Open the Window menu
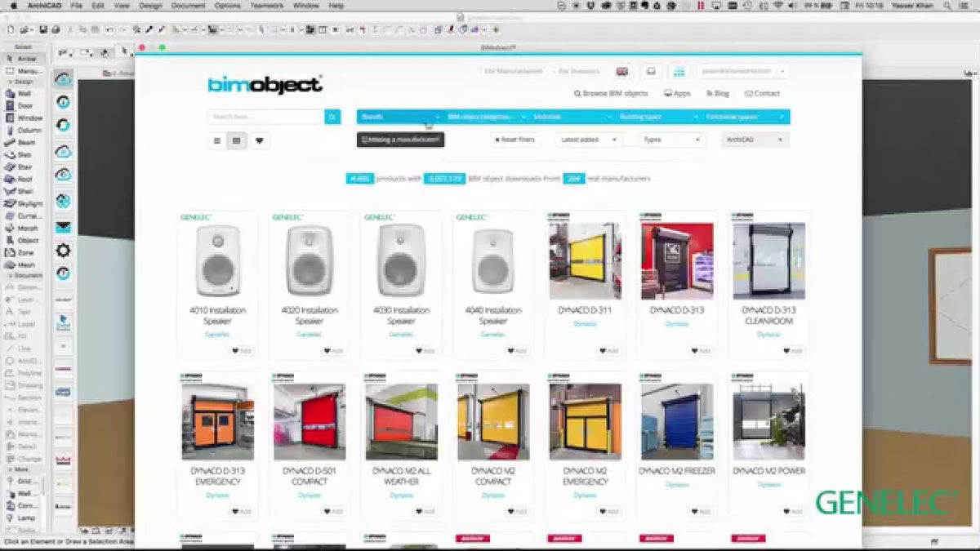Viewport: 980px width, 551px height. (x=306, y=6)
